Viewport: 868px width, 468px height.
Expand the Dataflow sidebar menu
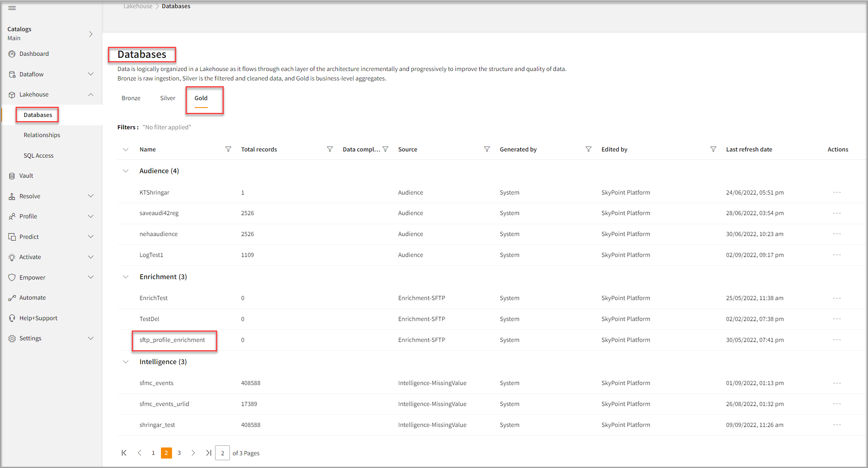click(91, 74)
